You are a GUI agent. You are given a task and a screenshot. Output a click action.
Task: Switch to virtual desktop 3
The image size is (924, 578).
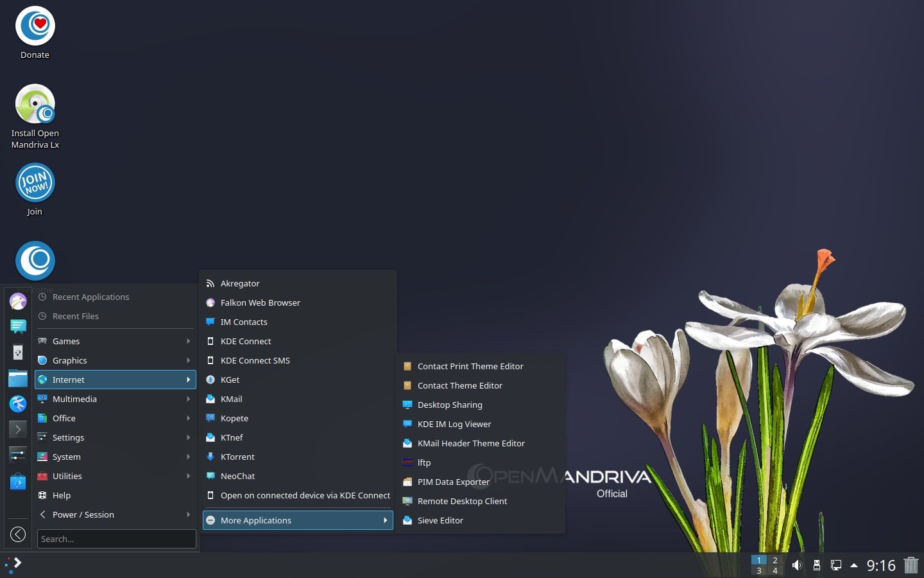pos(759,570)
